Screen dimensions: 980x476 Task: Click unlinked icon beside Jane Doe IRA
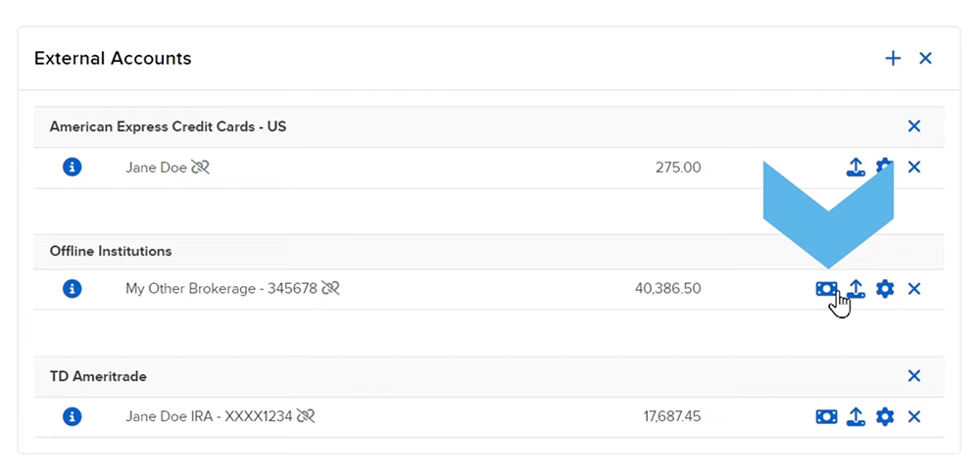point(306,417)
